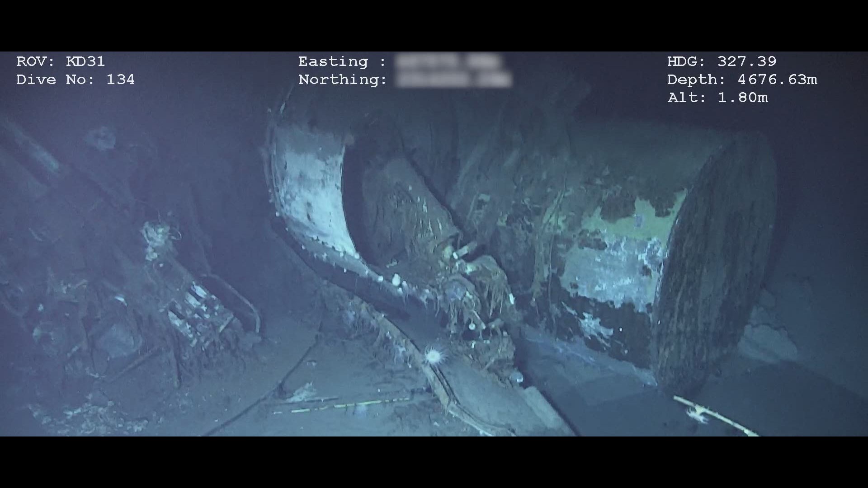The height and width of the screenshot is (488, 868).
Task: Click the Dive No: 134 label
Action: tap(75, 80)
